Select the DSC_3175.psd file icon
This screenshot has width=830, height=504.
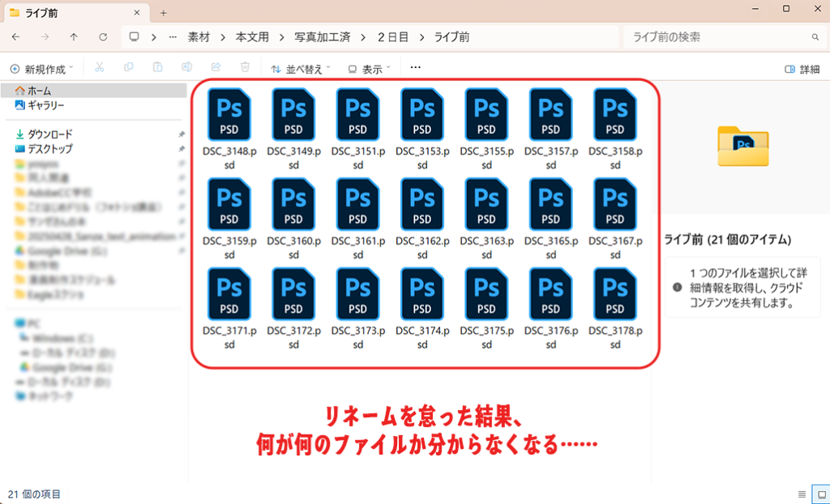(x=486, y=294)
